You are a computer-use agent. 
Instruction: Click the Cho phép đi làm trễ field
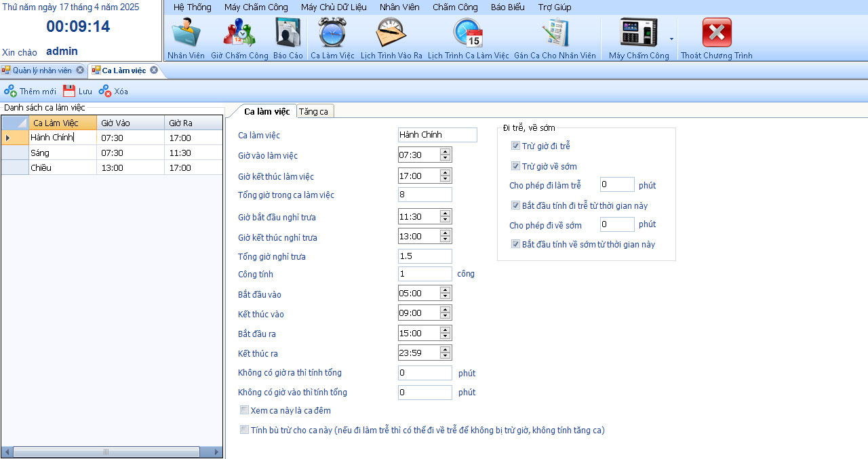point(617,184)
